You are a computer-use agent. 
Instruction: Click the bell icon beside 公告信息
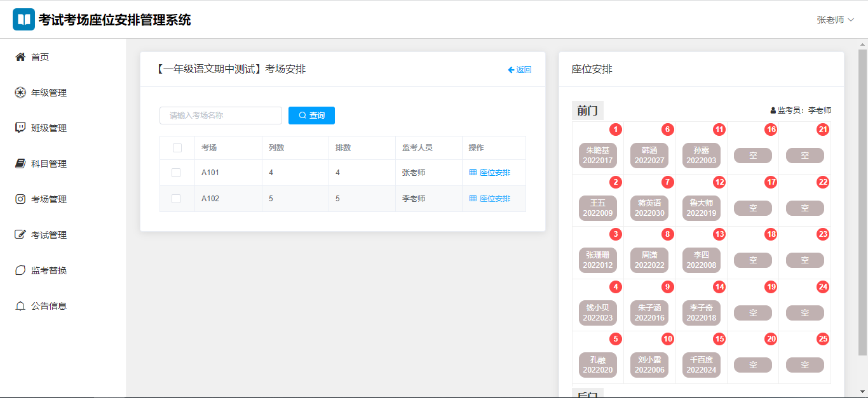pyautogui.click(x=20, y=306)
